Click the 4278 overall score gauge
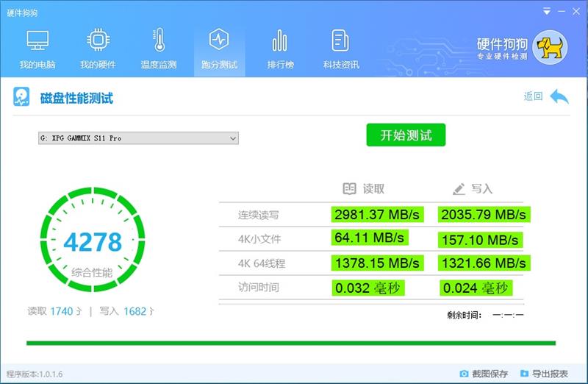This screenshot has height=384, width=588. [x=93, y=239]
